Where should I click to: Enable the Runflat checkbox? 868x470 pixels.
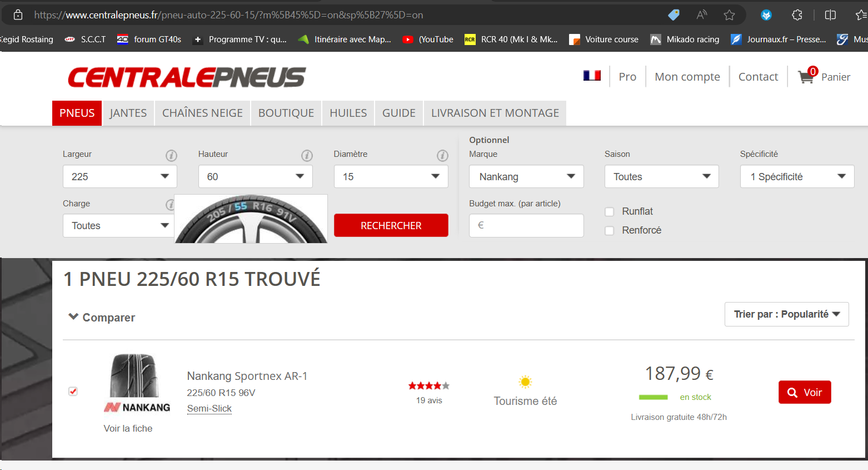(610, 212)
